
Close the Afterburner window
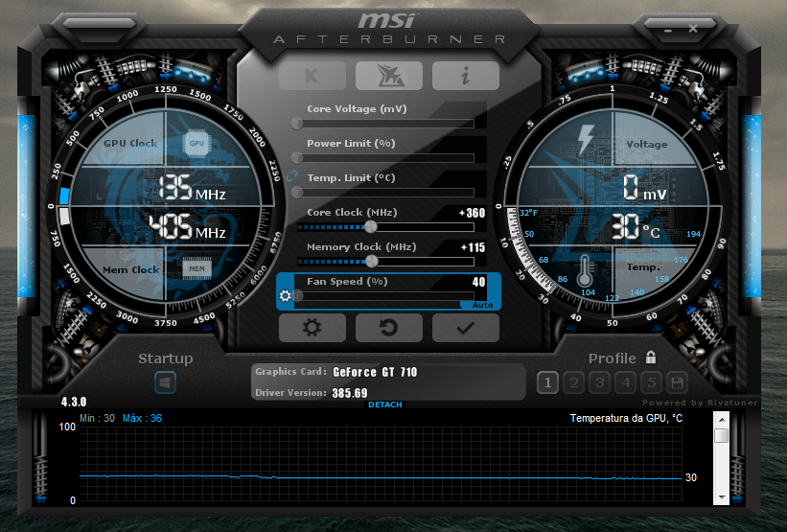[693, 29]
